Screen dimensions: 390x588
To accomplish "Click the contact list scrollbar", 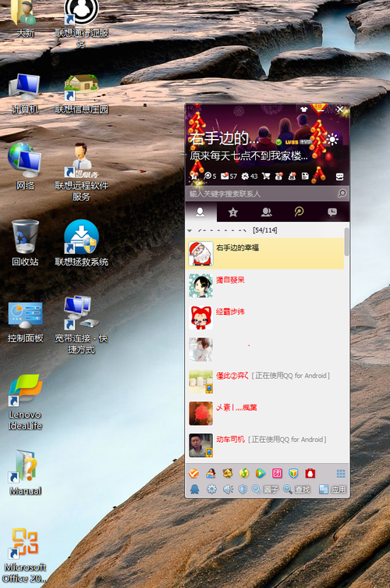I will click(x=347, y=242).
